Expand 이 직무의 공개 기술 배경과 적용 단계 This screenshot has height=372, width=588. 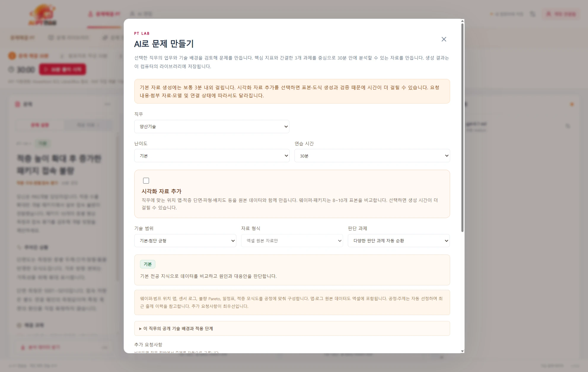tap(292, 328)
